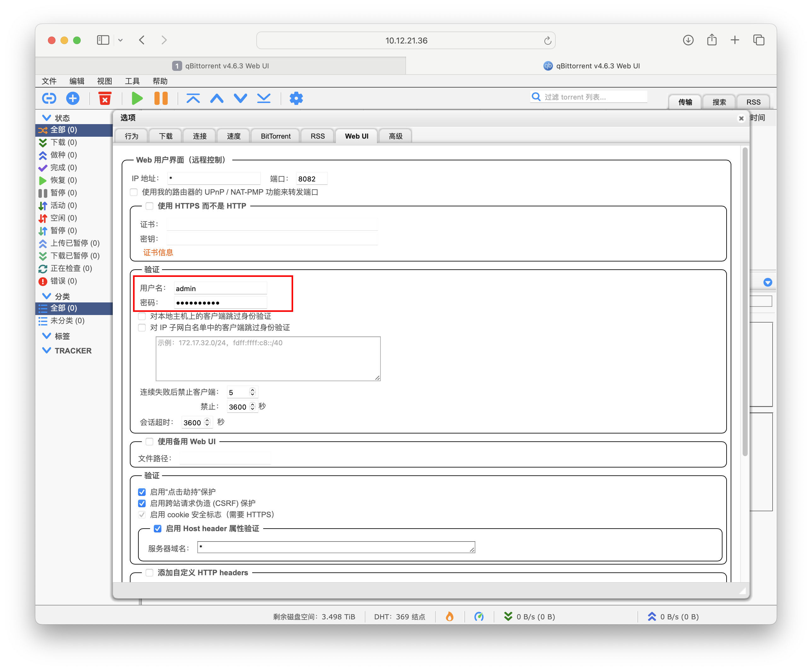Open the 文件 menu
The image size is (812, 671).
pyautogui.click(x=49, y=81)
